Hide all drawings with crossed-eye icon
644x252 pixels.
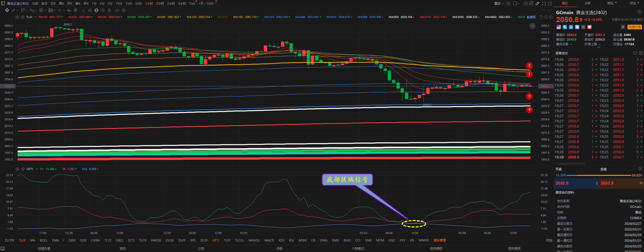103,10
